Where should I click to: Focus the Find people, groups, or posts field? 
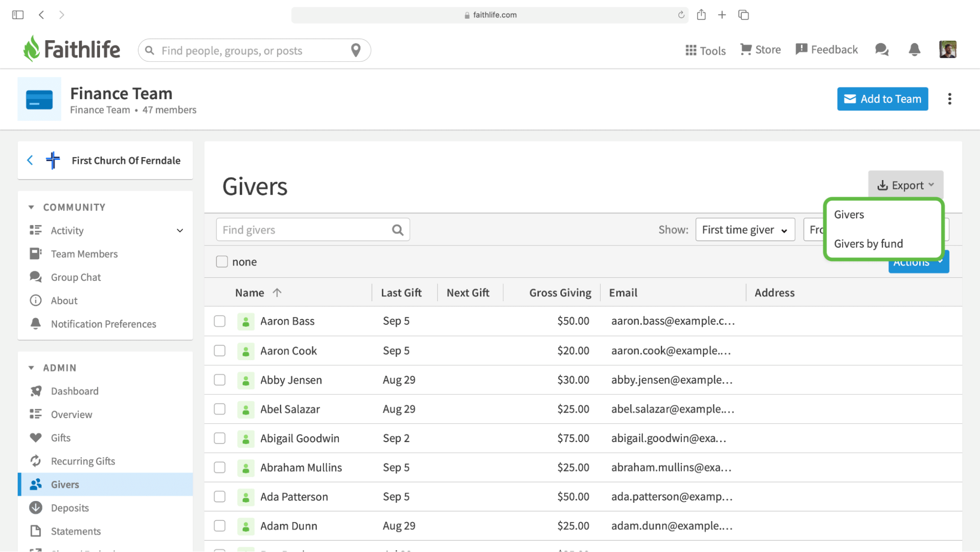254,50
